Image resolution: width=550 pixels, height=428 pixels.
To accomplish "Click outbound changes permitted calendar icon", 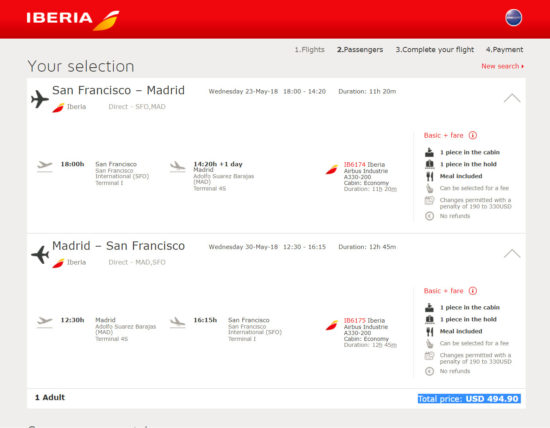I will click(429, 201).
